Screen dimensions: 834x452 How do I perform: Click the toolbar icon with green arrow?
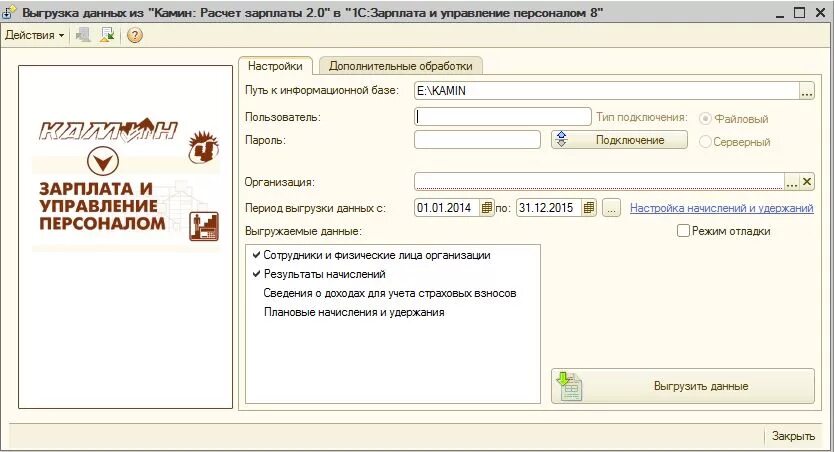[107, 36]
